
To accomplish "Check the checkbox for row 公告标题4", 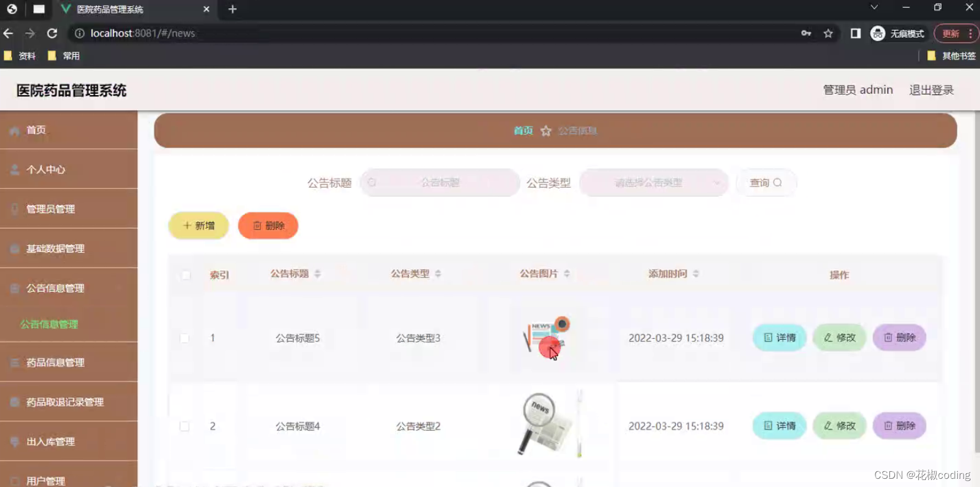I will pyautogui.click(x=184, y=426).
